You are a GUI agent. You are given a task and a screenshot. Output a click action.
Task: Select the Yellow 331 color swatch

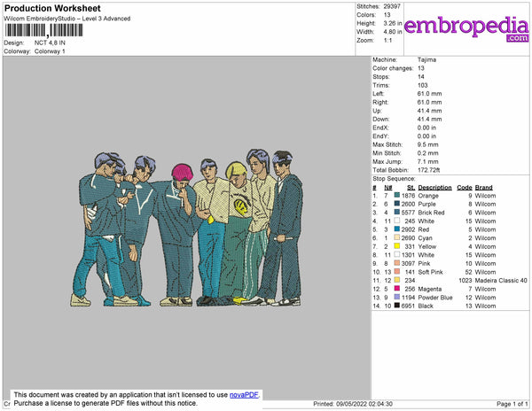[397, 246]
